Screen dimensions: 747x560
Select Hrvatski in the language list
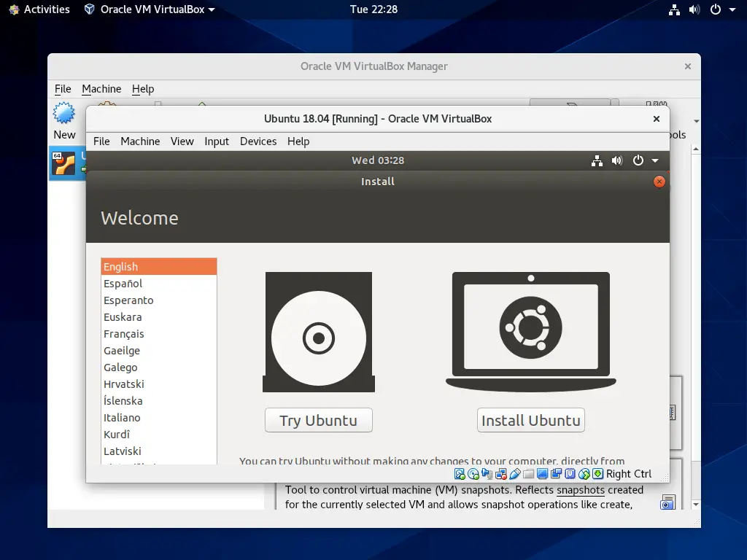(x=159, y=384)
